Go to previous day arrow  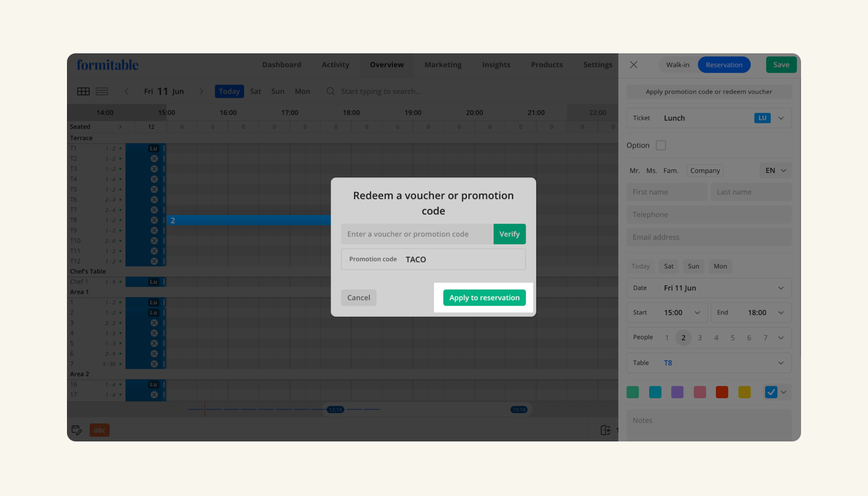coord(127,91)
